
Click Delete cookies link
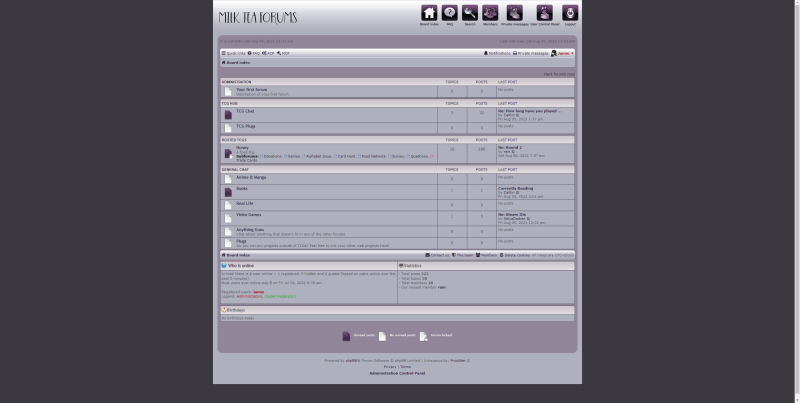pos(515,255)
